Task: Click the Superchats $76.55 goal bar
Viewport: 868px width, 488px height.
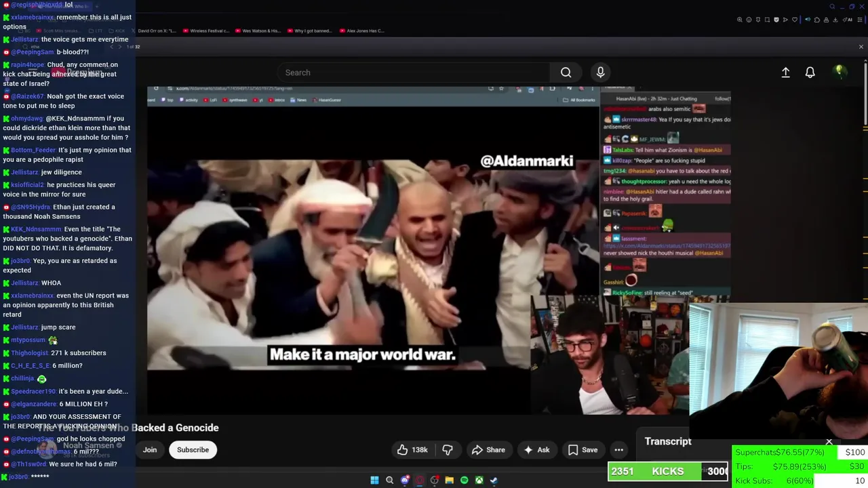Action: 800,452
